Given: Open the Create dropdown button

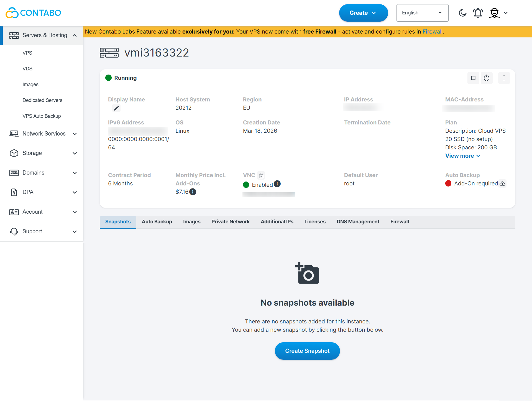Looking at the screenshot, I should 363,13.
